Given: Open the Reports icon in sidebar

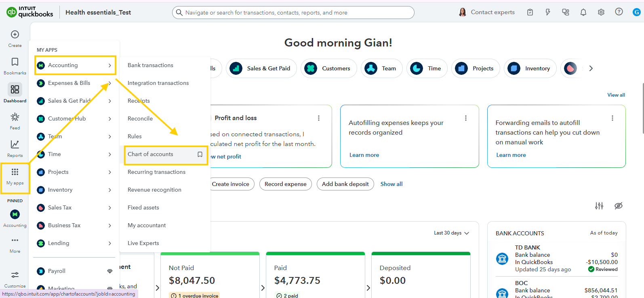Looking at the screenshot, I should (x=15, y=145).
